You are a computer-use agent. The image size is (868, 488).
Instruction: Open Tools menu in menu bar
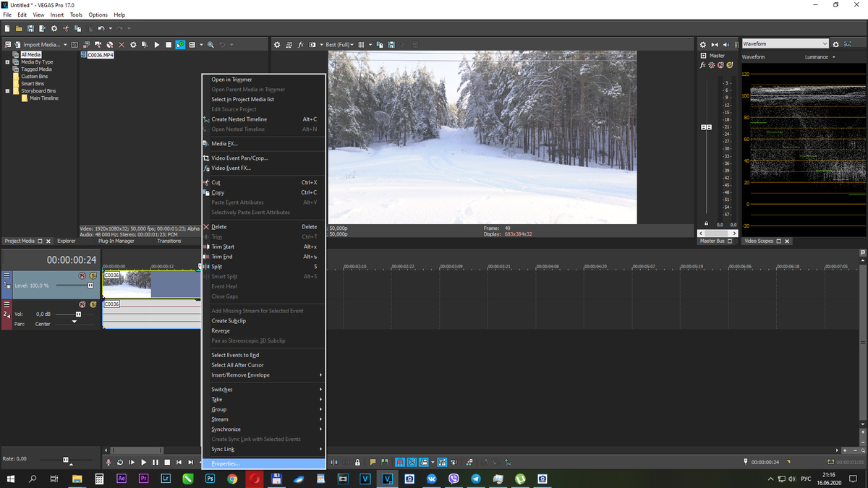click(x=76, y=14)
